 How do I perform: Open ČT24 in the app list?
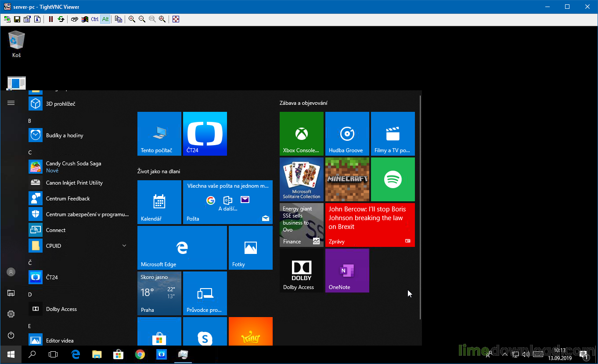(x=79, y=278)
